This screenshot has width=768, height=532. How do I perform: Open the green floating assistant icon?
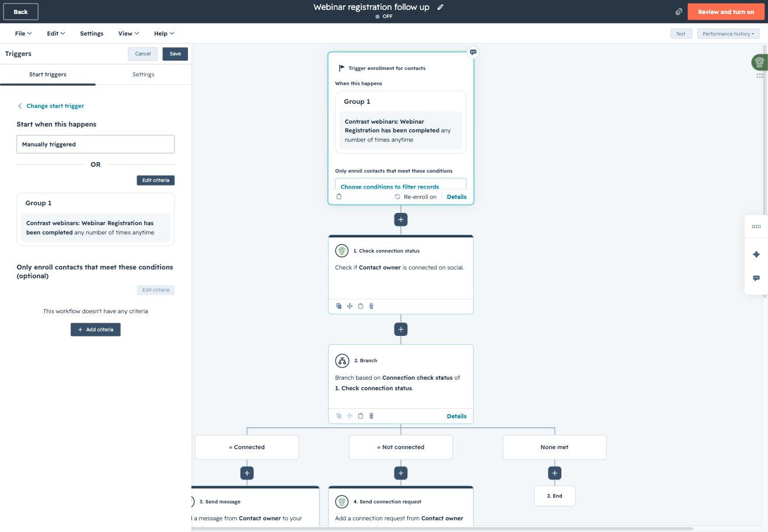pyautogui.click(x=759, y=62)
